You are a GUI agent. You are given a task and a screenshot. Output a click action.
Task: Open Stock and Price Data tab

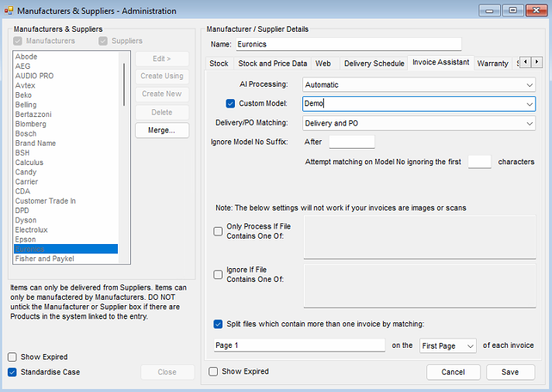(272, 64)
